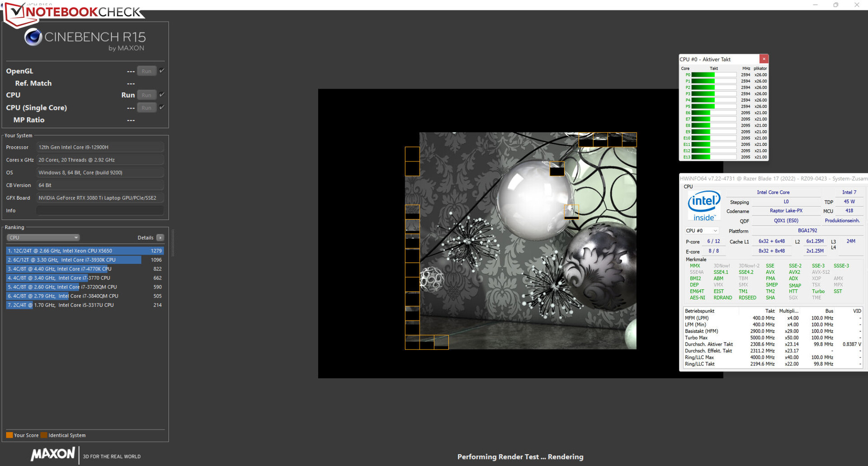Click the E6 core clock bar
Image resolution: width=868 pixels, height=466 pixels.
(x=714, y=113)
